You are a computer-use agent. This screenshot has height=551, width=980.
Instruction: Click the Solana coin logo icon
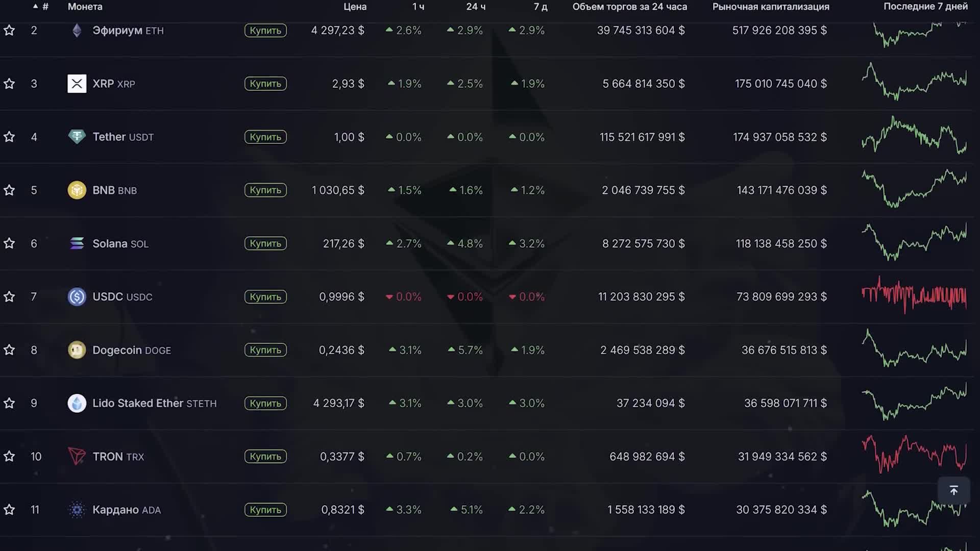(77, 243)
